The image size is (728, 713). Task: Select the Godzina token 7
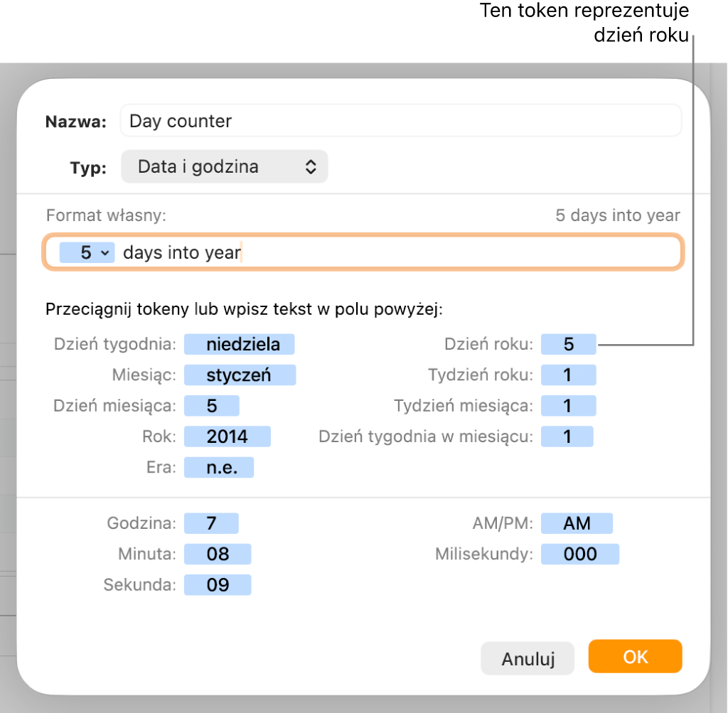point(211,523)
